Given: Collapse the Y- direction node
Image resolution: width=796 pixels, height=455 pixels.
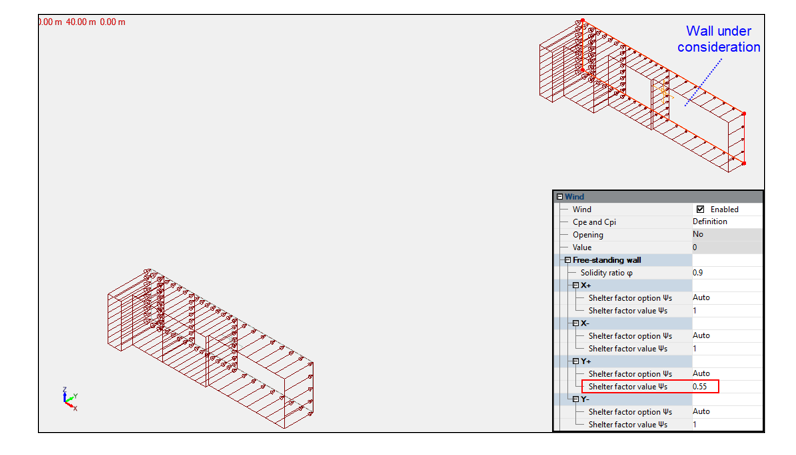Looking at the screenshot, I should point(575,400).
